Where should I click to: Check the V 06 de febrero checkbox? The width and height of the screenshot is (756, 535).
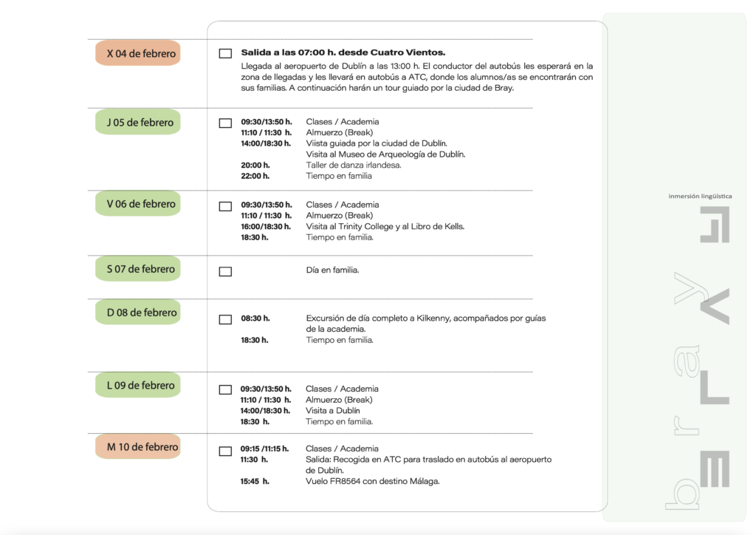225,206
